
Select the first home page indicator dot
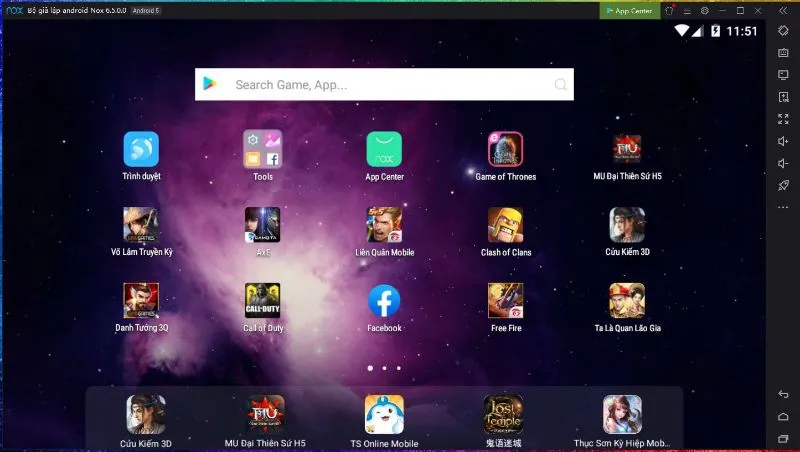[370, 368]
